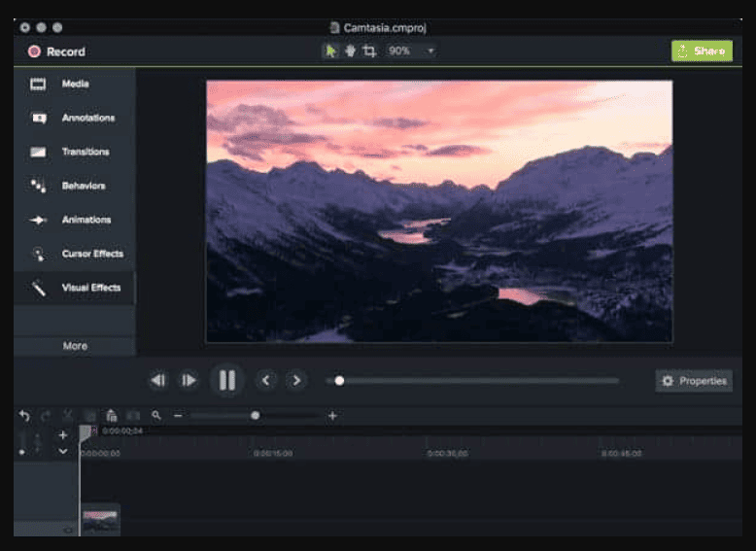Expand the More tools list
756x551 pixels.
click(x=75, y=346)
